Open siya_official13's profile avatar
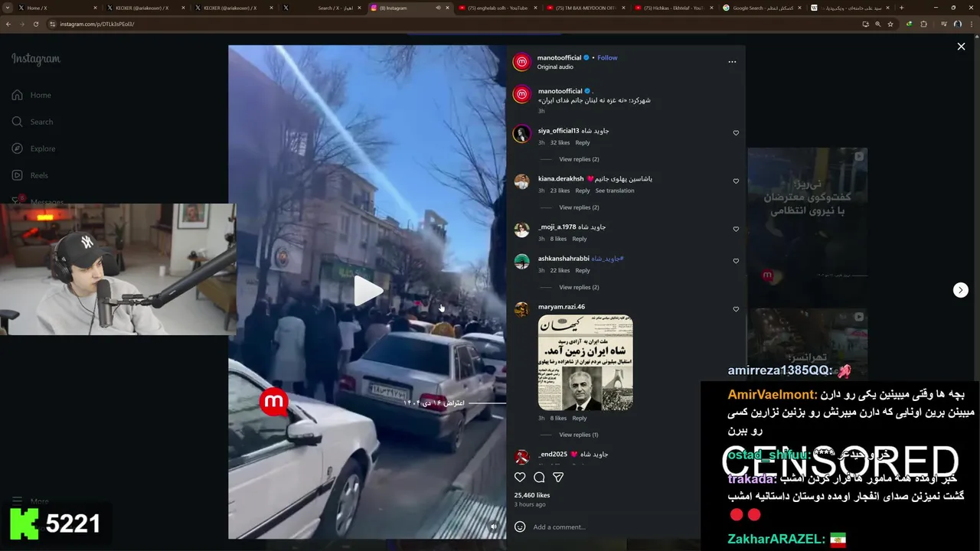The image size is (980, 551). point(521,134)
